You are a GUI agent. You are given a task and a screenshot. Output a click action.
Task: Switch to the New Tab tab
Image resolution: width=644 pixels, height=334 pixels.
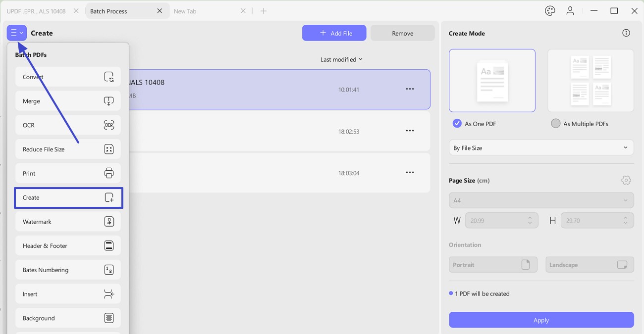(185, 11)
